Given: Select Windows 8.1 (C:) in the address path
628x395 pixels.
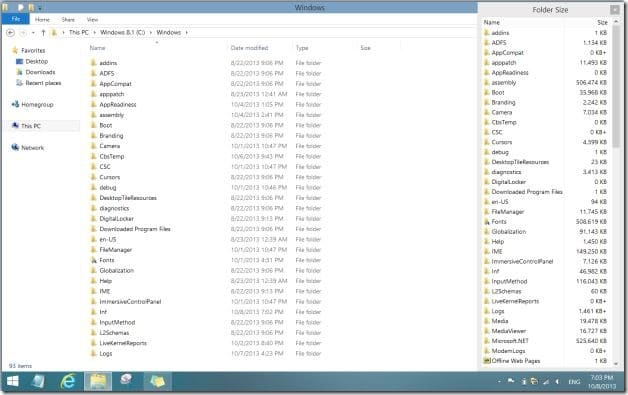Looking at the screenshot, I should coord(123,32).
